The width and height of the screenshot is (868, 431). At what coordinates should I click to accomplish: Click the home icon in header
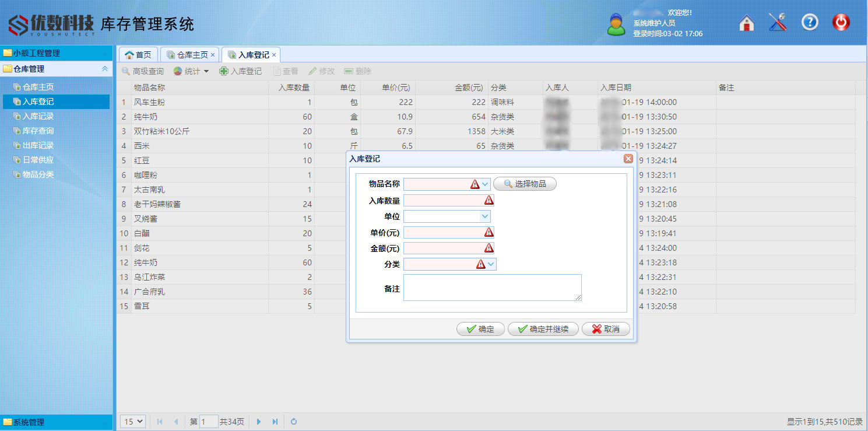pos(746,23)
